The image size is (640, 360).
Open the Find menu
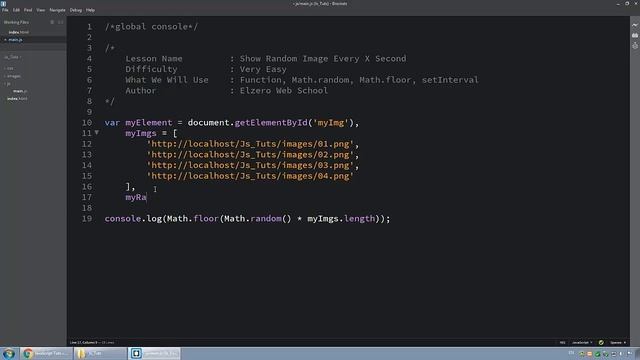[28, 10]
